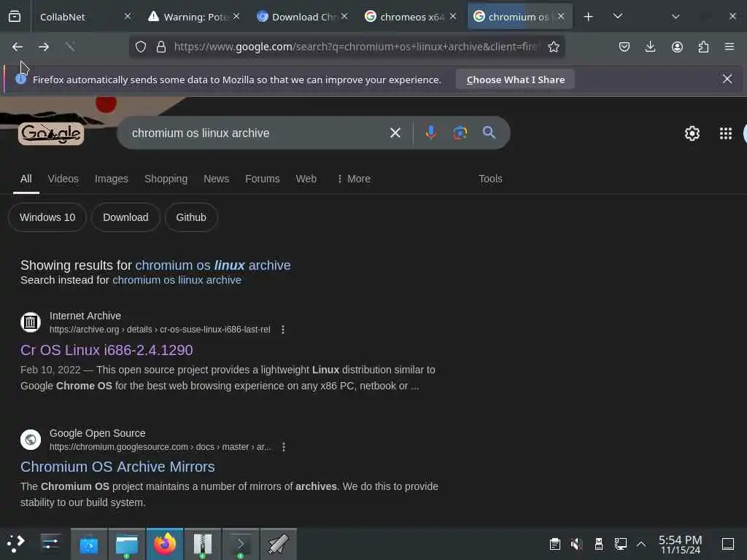The height and width of the screenshot is (560, 747).
Task: Open Firefox View icon in tab bar
Action: 15,17
